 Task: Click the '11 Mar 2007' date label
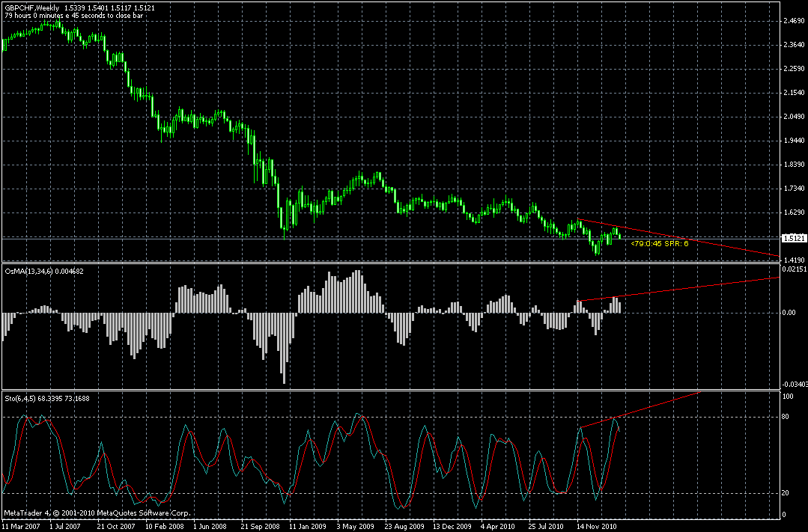[x=22, y=527]
